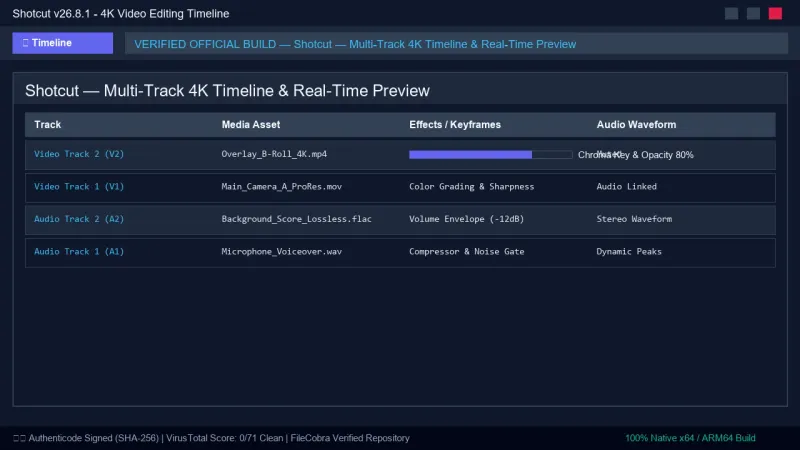
Task: Click the maximize window button
Action: [753, 14]
